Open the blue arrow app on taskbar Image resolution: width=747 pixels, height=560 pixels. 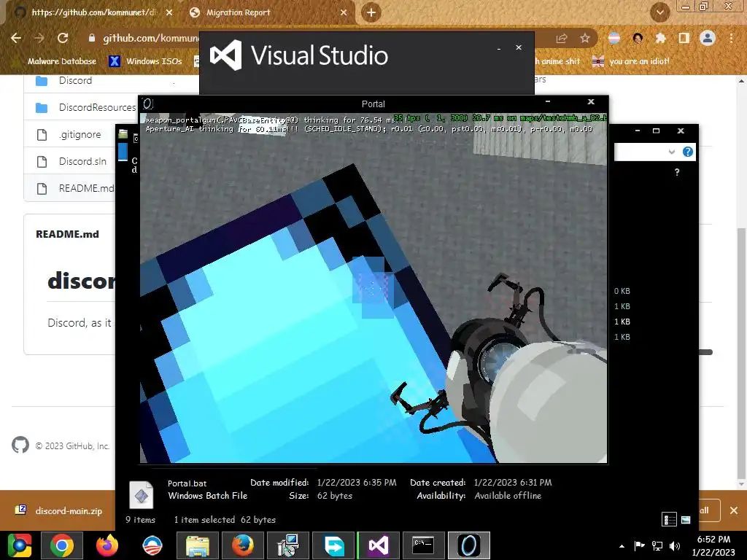click(x=333, y=545)
